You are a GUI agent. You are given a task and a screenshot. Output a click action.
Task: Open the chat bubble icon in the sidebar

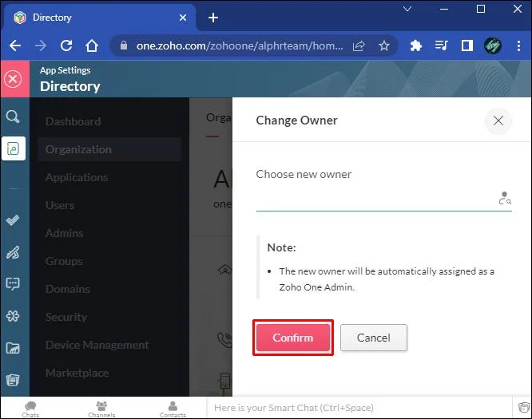(13, 284)
